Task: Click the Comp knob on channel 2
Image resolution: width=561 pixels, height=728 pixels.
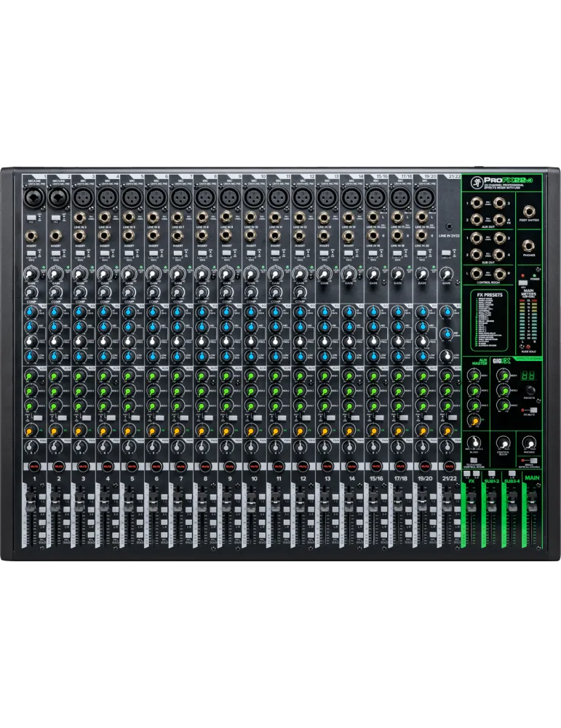Action: (55, 293)
